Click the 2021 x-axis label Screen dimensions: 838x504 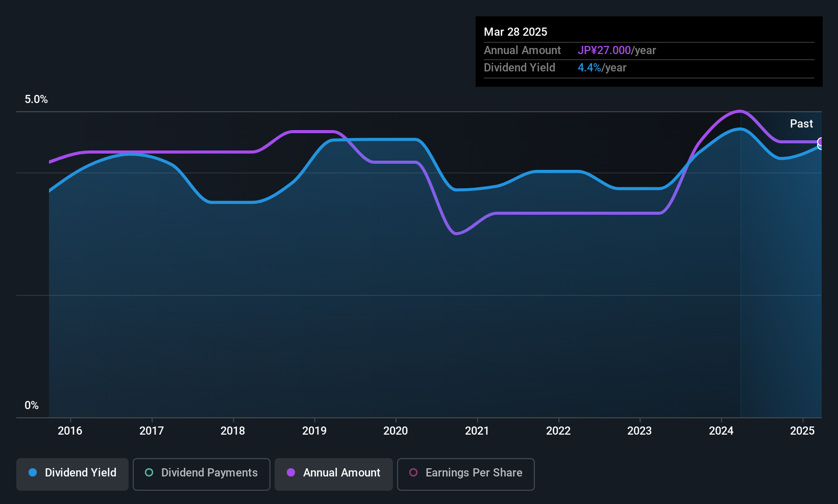coord(477,431)
